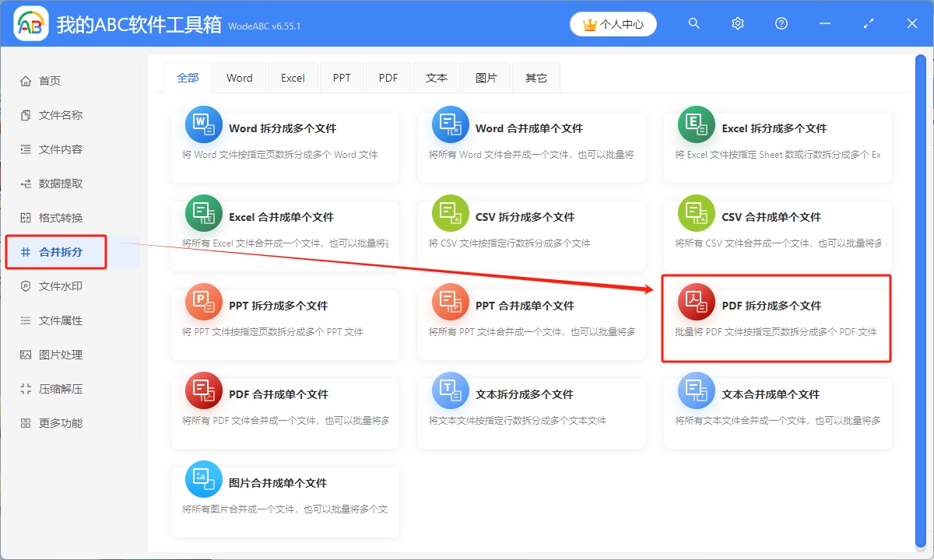Open the PDF 拆分成多个文件 tool
The image size is (934, 560).
(776, 319)
